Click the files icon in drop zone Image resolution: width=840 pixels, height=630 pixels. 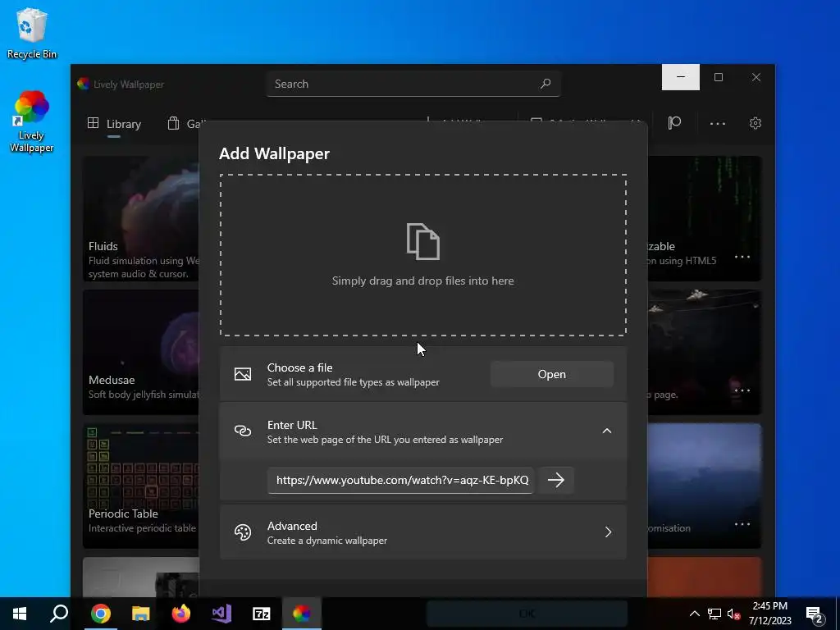(423, 242)
